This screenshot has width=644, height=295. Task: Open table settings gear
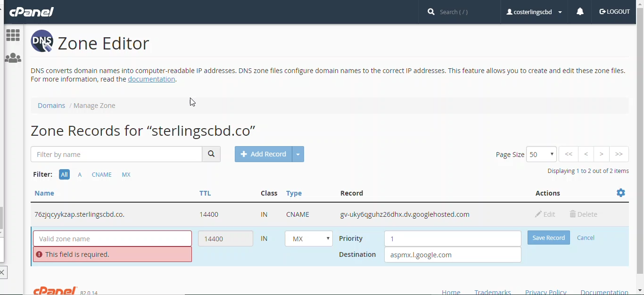point(621,193)
